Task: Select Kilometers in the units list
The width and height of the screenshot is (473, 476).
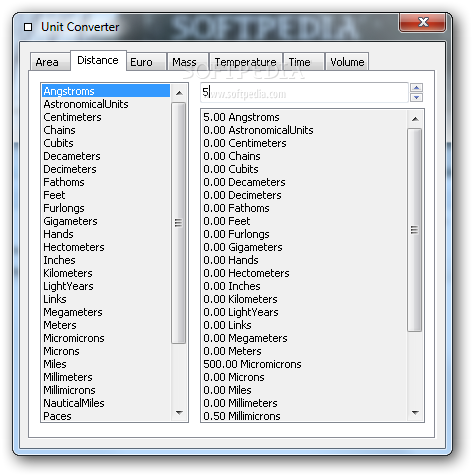Action: pos(106,273)
